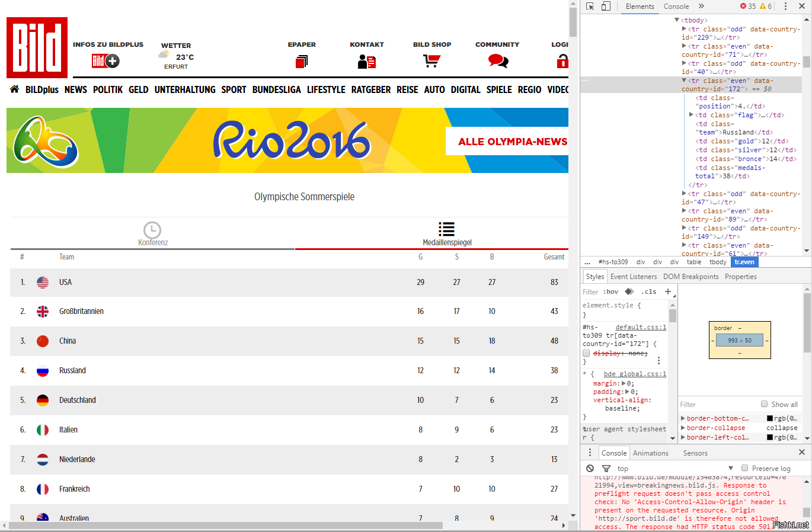This screenshot has height=532, width=812.
Task: Click the Medaillenspiegel list icon
Action: coord(446,229)
